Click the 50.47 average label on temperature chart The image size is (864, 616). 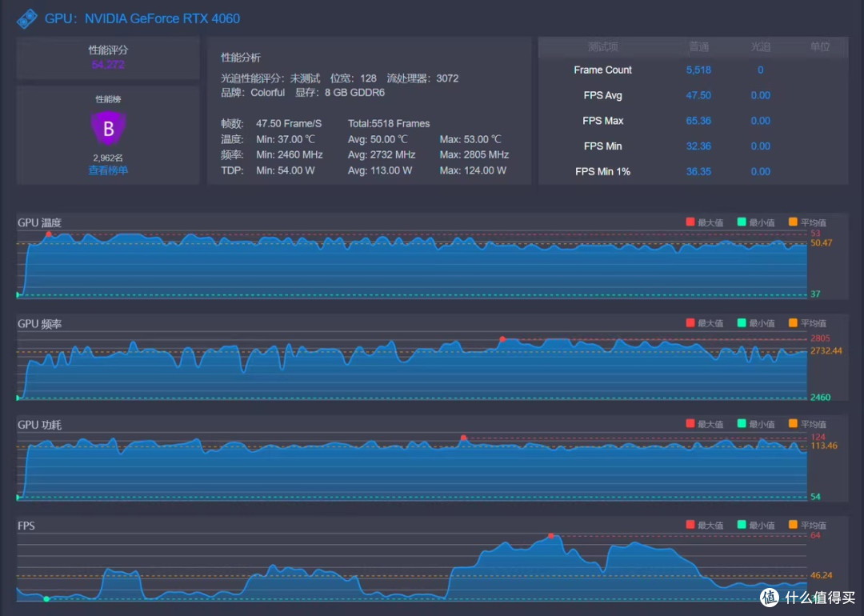[821, 243]
